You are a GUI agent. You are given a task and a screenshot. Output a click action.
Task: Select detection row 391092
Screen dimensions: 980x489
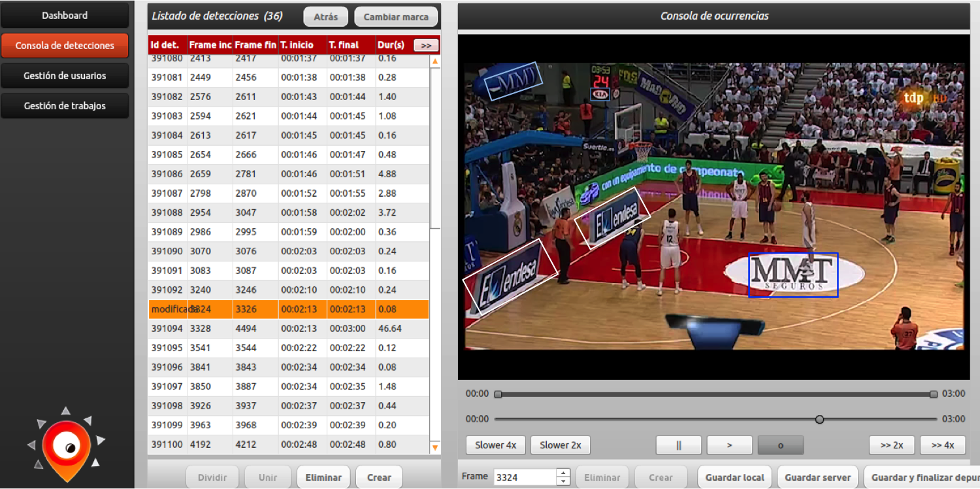(x=289, y=290)
